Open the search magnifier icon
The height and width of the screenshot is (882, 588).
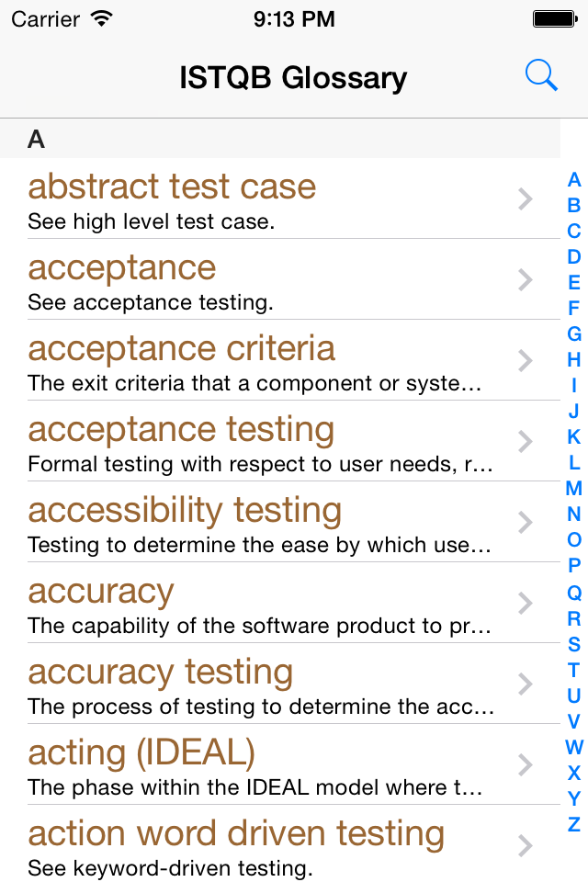(x=541, y=75)
